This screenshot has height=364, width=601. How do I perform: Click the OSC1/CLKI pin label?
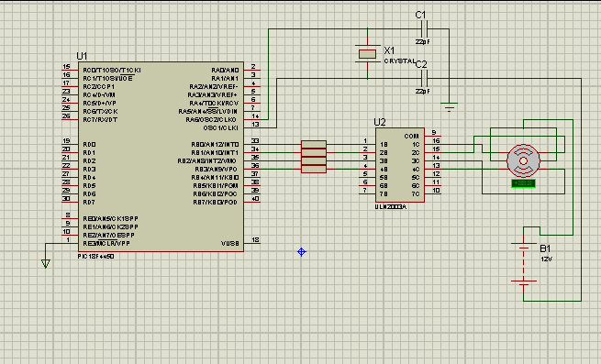[221, 128]
